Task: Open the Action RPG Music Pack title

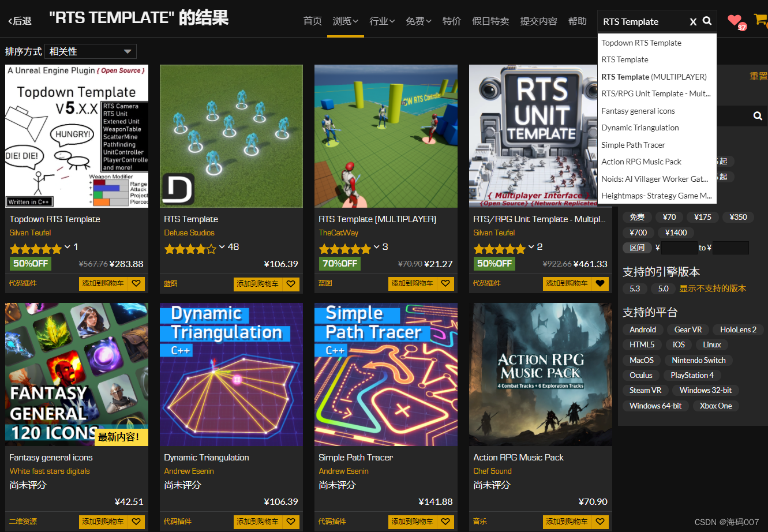Action: 518,458
